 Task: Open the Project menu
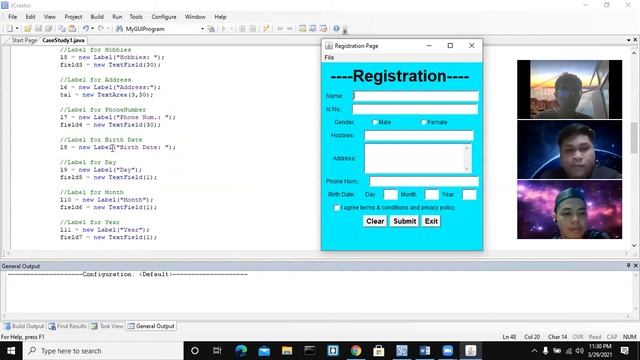(73, 17)
